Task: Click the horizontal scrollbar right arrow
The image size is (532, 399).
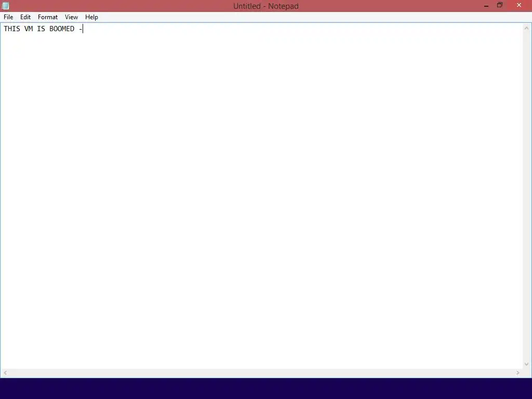Action: 518,373
